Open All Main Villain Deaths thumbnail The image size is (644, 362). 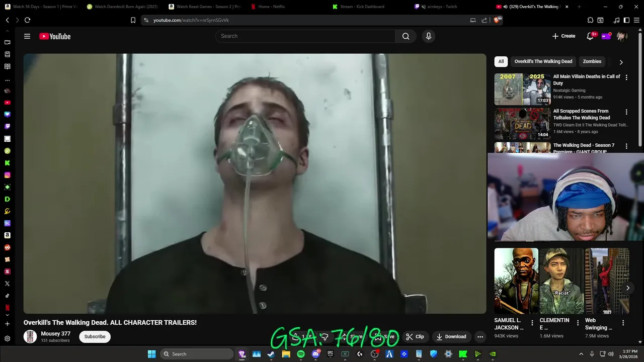pyautogui.click(x=522, y=89)
